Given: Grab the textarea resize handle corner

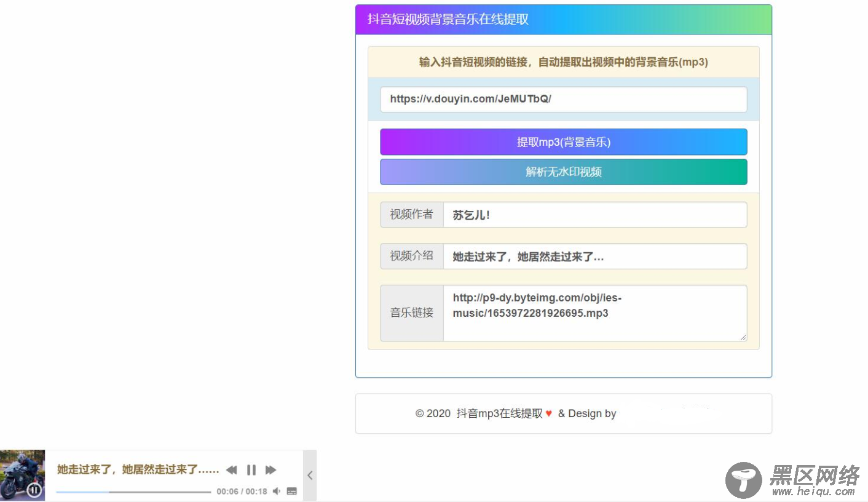Looking at the screenshot, I should [743, 337].
